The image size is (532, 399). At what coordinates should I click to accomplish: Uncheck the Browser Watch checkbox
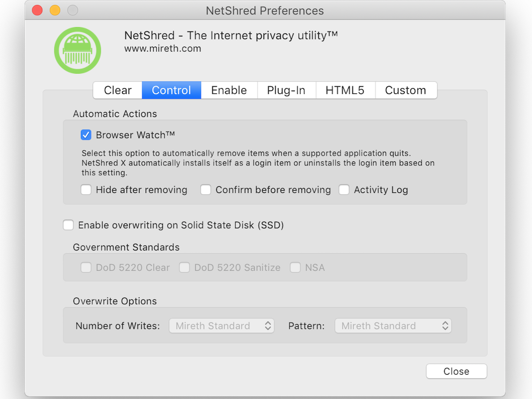pyautogui.click(x=86, y=135)
